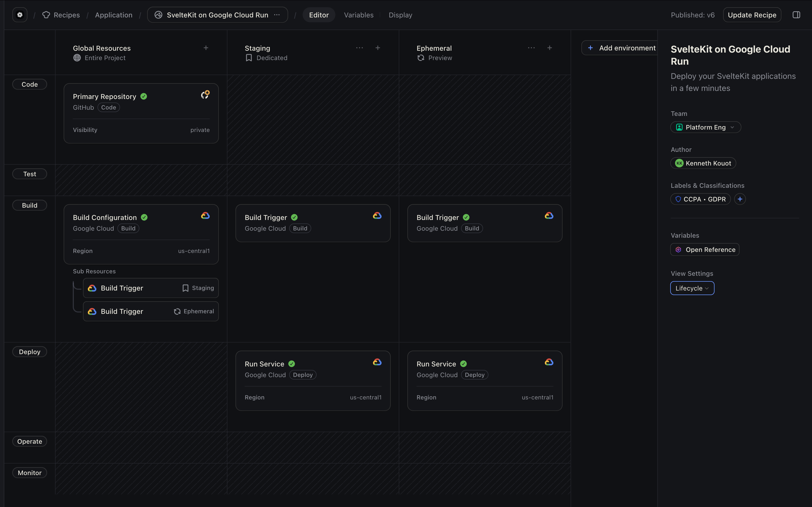Toggle the right sidebar panel icon
Image resolution: width=812 pixels, height=507 pixels.
pos(796,15)
